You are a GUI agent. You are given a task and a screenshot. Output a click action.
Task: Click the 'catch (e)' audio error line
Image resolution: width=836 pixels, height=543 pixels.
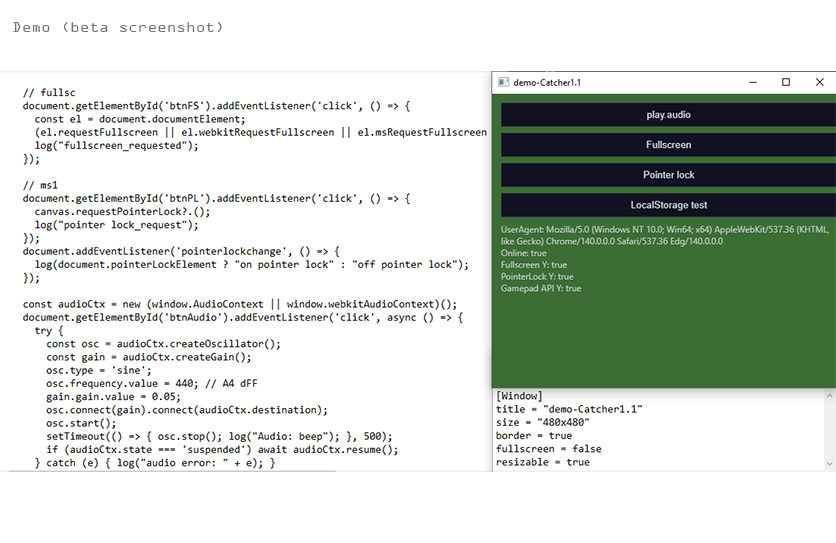[x=155, y=463]
